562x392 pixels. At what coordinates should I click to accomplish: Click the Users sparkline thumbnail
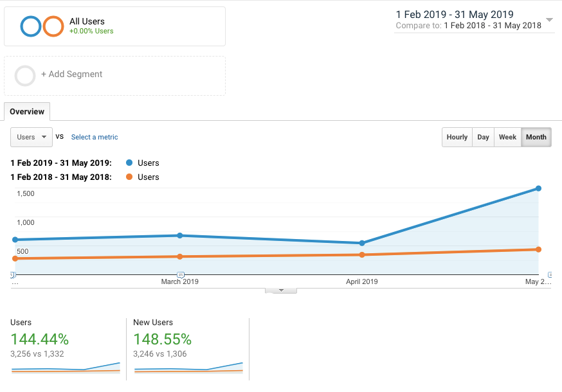tap(66, 368)
